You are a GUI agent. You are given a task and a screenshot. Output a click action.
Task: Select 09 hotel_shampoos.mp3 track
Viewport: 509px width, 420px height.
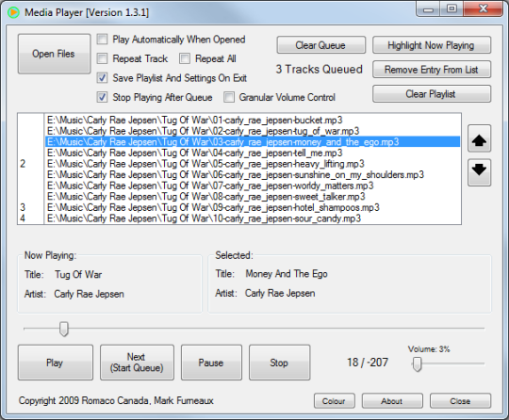(x=253, y=207)
